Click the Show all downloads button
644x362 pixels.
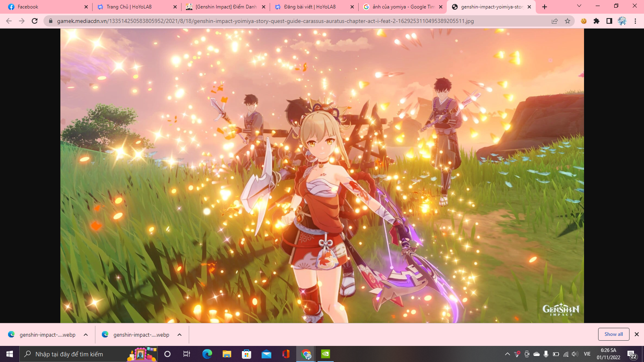pyautogui.click(x=613, y=334)
